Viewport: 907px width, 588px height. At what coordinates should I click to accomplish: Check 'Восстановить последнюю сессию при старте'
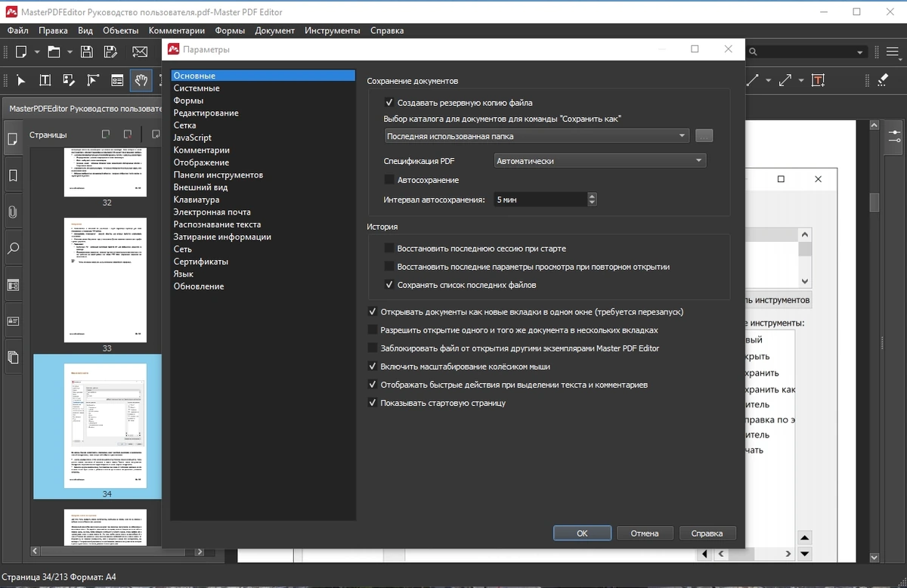(389, 248)
